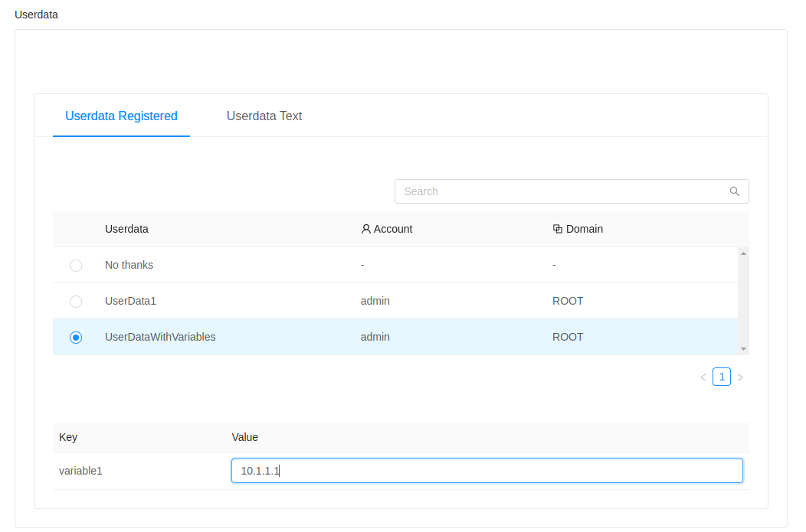Click the list's scroll-up arrow
The image size is (806, 532).
(x=743, y=253)
